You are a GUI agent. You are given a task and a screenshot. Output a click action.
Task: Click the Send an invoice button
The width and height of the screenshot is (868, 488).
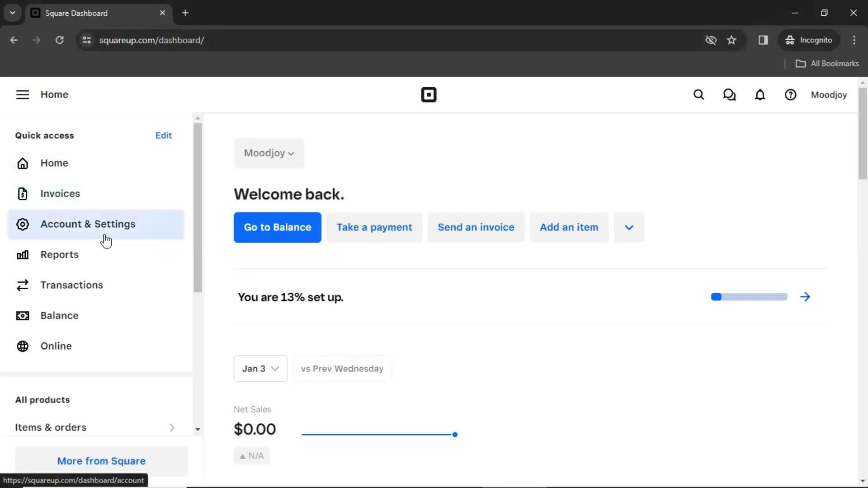pyautogui.click(x=476, y=227)
